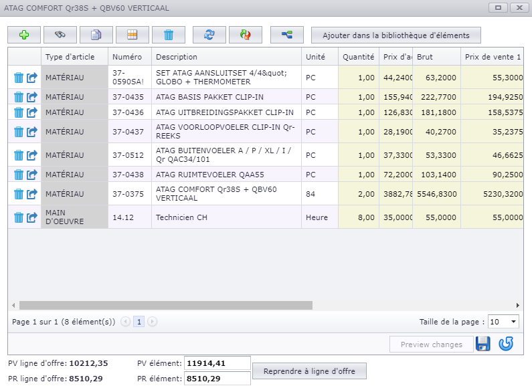
Task: Click the blue refresh arrows icon
Action: click(209, 35)
